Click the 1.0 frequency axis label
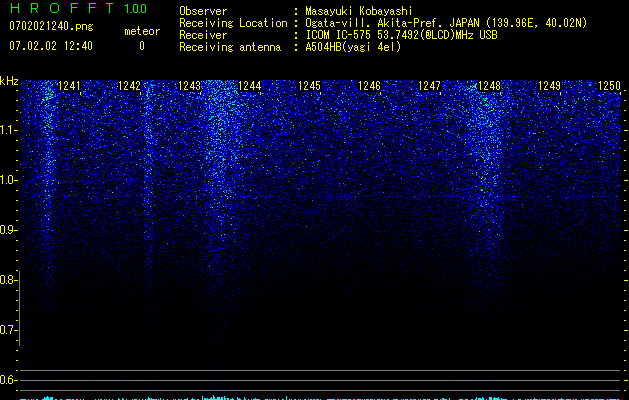 (8, 180)
